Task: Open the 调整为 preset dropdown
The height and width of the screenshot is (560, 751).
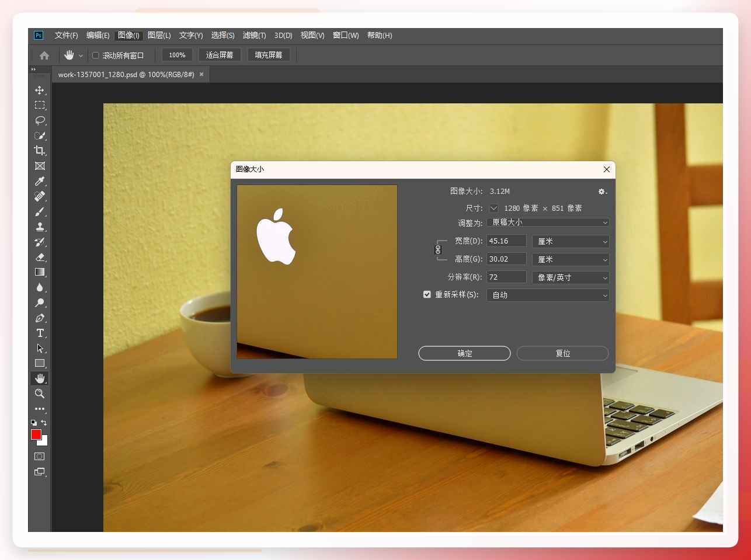Action: (x=548, y=222)
